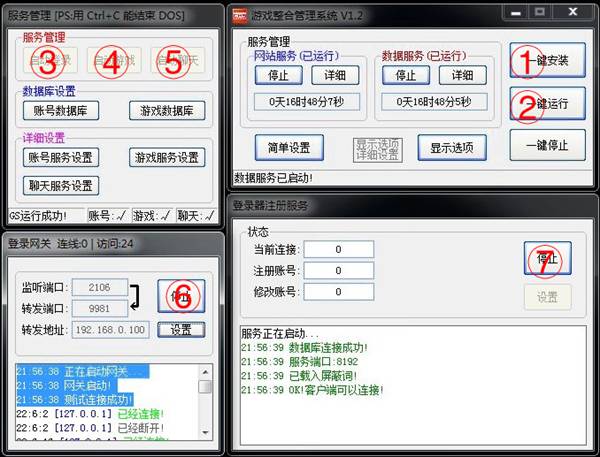Click 数据服务 uptime 0天16时48分5秒

(434, 102)
